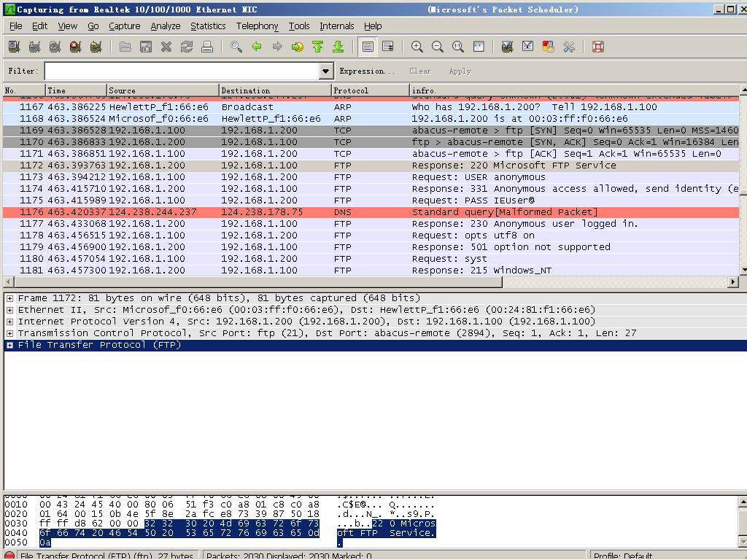Restart the running live capture icon
Viewport: 747px width, 560px height.
click(x=96, y=46)
